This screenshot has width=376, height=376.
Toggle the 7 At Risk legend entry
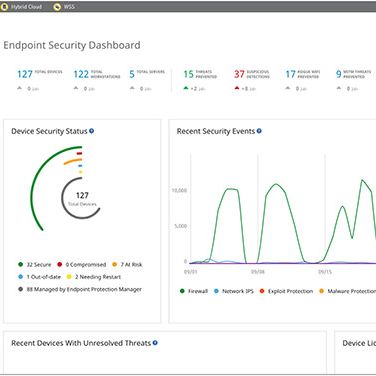127,265
